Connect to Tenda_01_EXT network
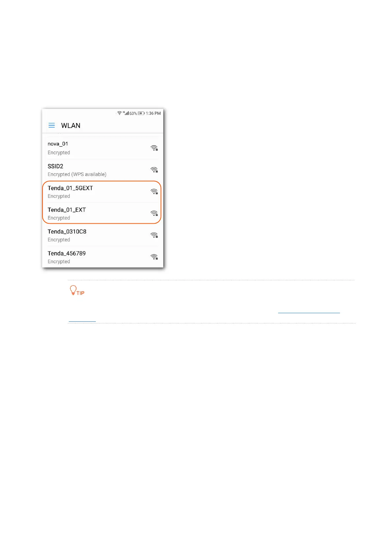Screen dimensions: 392x554 point(103,214)
